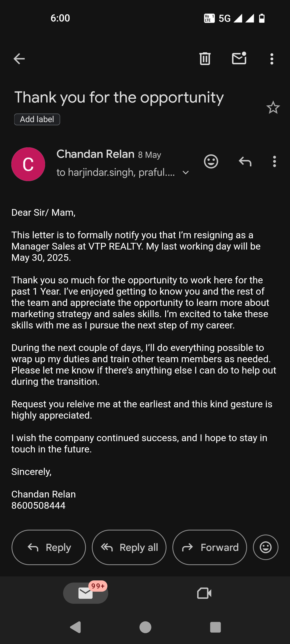Expand recipient details chevron next to praful
Screen dimensions: 290x644
[x=186, y=173]
